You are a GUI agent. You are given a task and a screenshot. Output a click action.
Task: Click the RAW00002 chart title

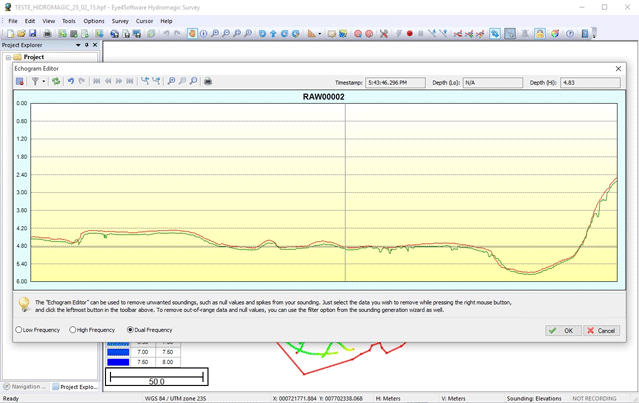pos(324,97)
